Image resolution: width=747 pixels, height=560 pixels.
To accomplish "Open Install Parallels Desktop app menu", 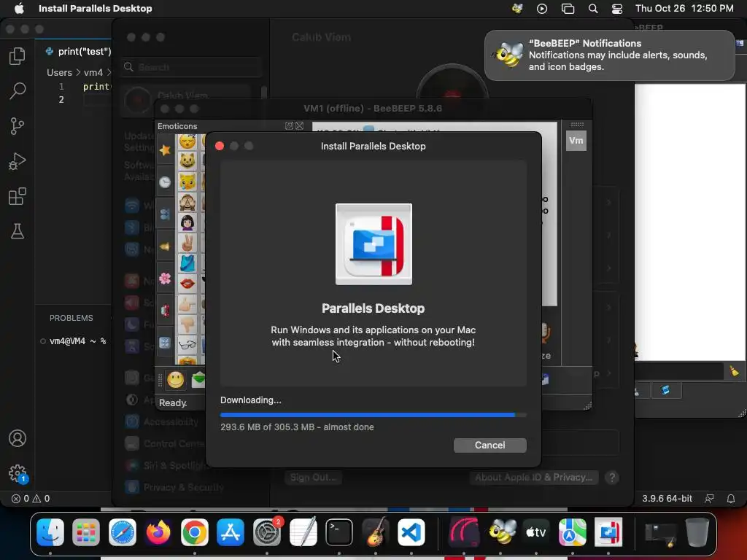I will pos(96,9).
